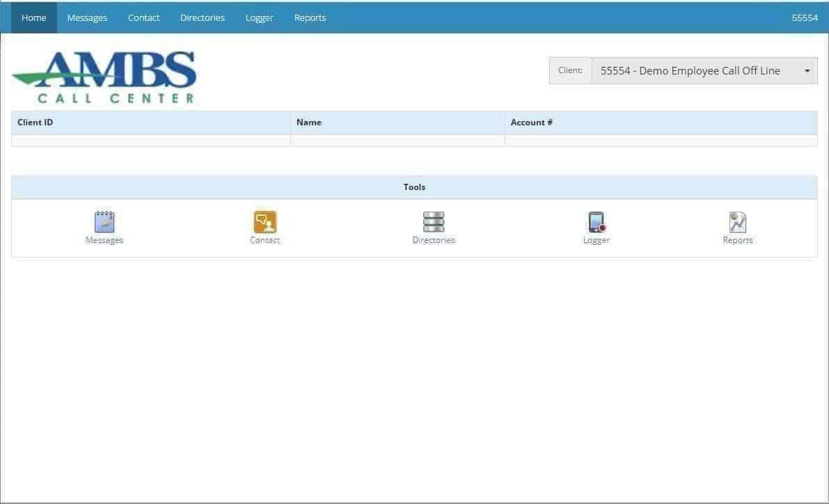
Task: Select the Messages icon label text
Action: coord(104,239)
